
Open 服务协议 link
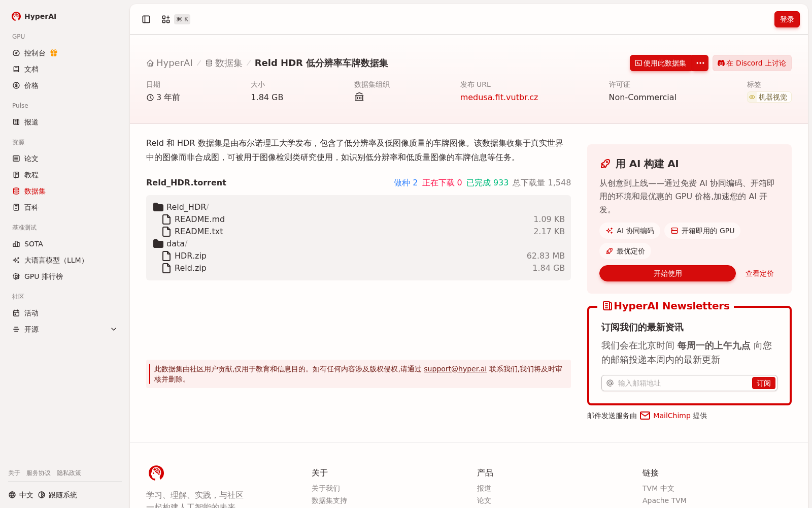tap(39, 473)
